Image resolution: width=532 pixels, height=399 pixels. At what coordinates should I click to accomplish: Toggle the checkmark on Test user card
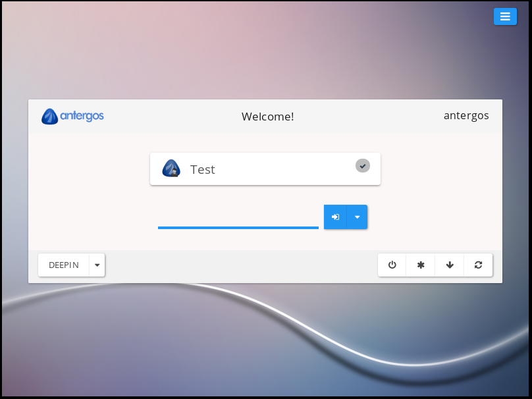(x=363, y=165)
